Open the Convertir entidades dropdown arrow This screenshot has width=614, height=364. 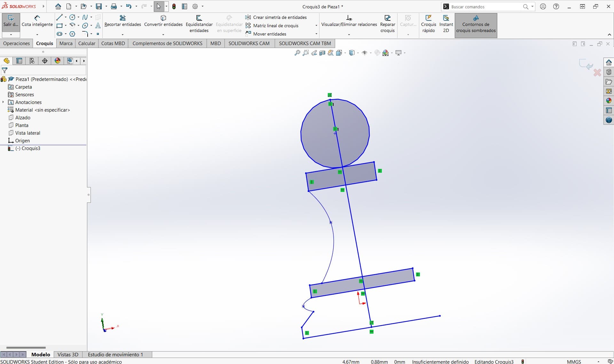pyautogui.click(x=163, y=35)
